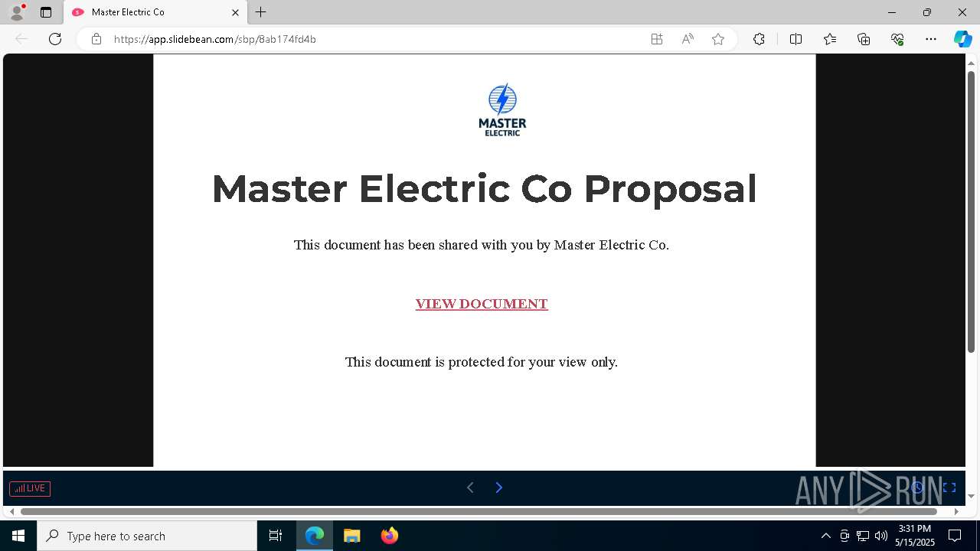Viewport: 980px width, 551px height.
Task: Show hidden system tray icons
Action: (x=825, y=536)
